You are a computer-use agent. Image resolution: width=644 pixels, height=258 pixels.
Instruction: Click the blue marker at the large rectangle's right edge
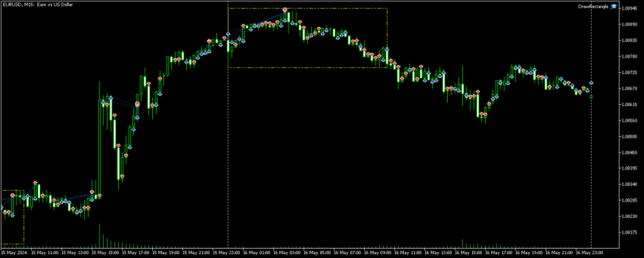(386, 50)
